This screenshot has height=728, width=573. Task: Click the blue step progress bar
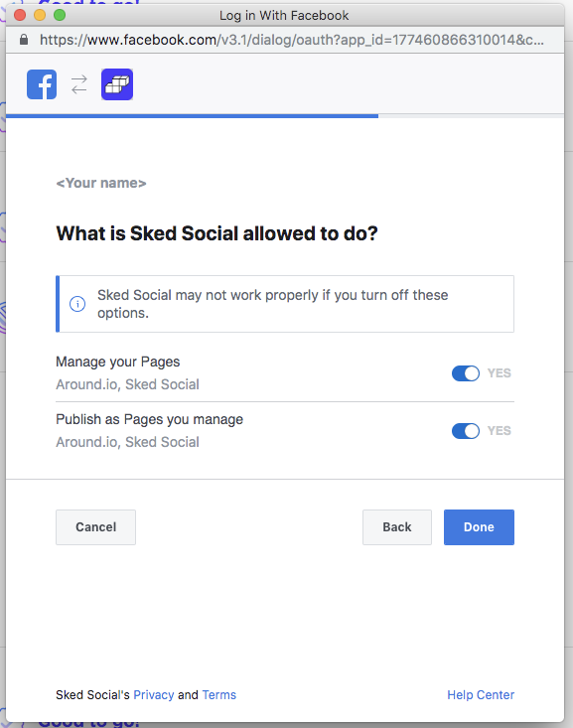click(193, 116)
